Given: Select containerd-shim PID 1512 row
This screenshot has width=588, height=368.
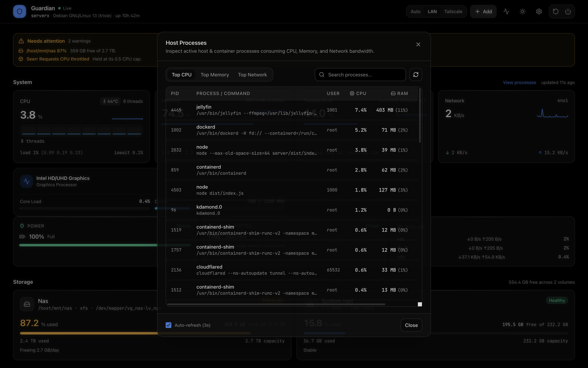Looking at the screenshot, I should 292,290.
